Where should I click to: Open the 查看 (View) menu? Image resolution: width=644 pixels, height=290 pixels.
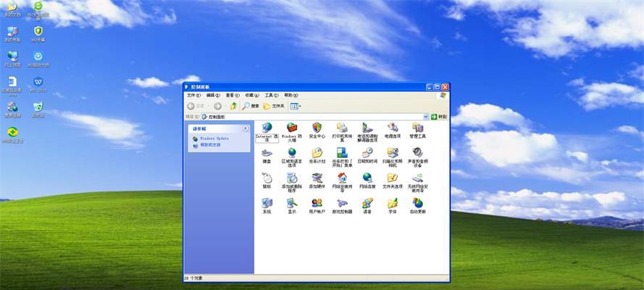pos(233,95)
